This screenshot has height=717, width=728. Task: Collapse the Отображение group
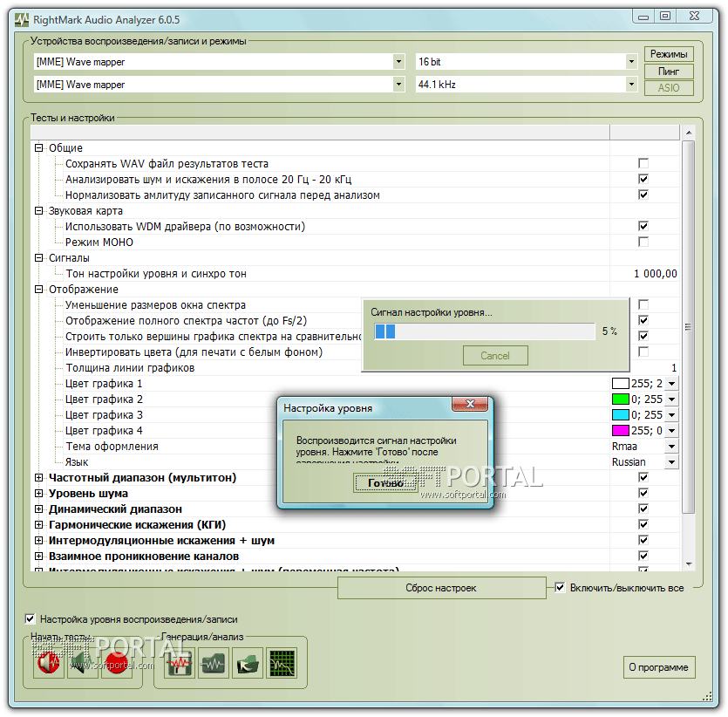(39, 290)
